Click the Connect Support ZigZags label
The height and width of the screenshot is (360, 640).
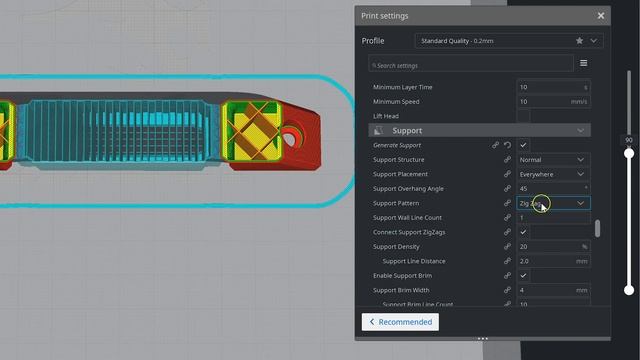coord(409,232)
